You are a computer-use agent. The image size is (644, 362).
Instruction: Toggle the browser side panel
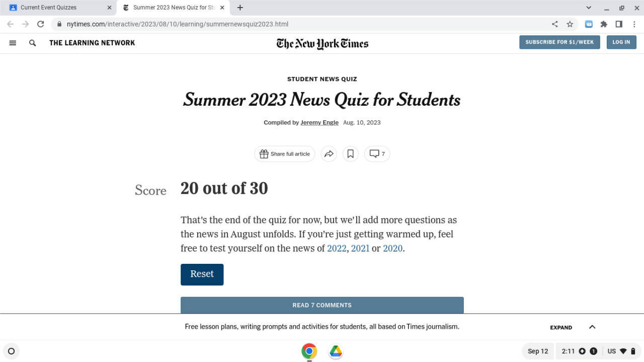click(x=619, y=24)
